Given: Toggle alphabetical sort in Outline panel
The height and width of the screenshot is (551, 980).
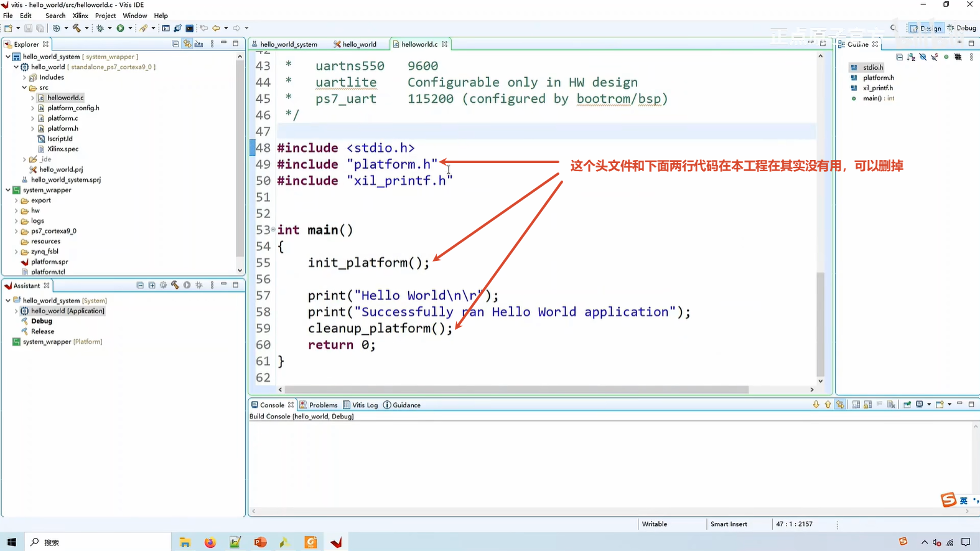Looking at the screenshot, I should pos(912,57).
